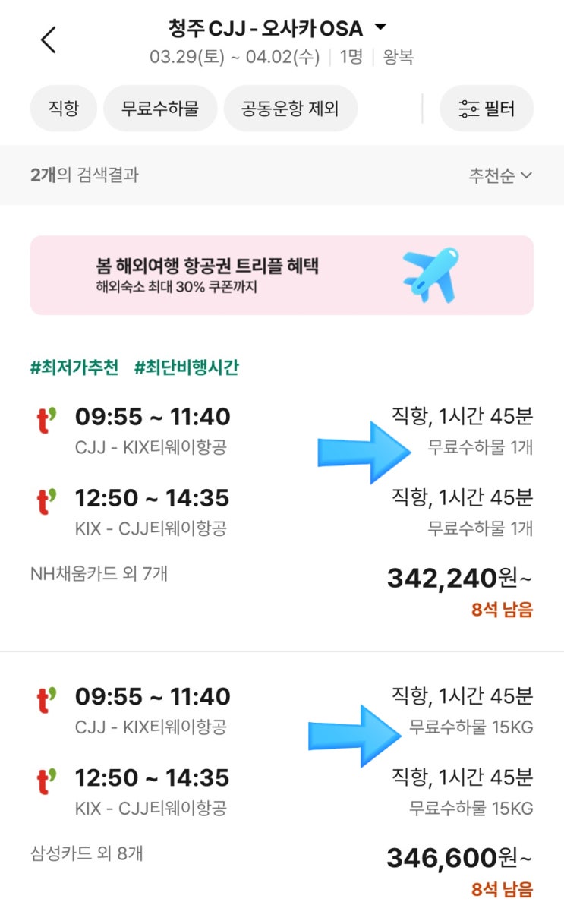The image size is (564, 924).
Task: Tap the back arrow icon
Action: [49, 39]
